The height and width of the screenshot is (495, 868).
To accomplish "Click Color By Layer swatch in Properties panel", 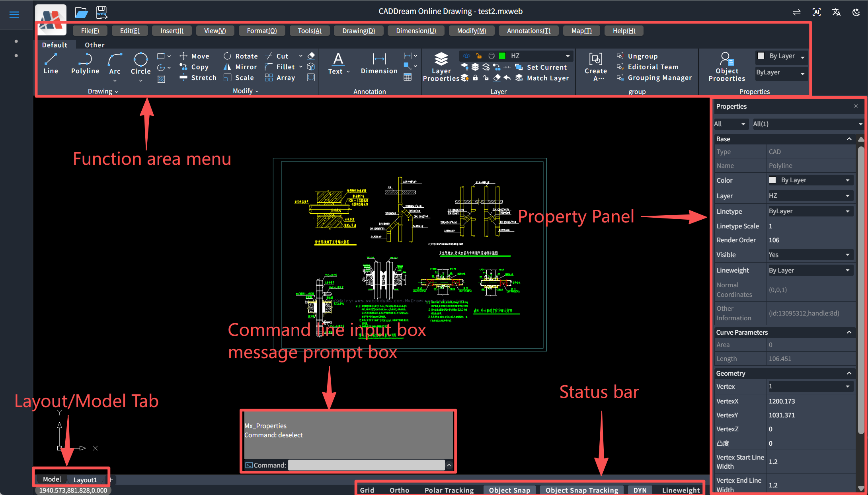I will tap(772, 180).
